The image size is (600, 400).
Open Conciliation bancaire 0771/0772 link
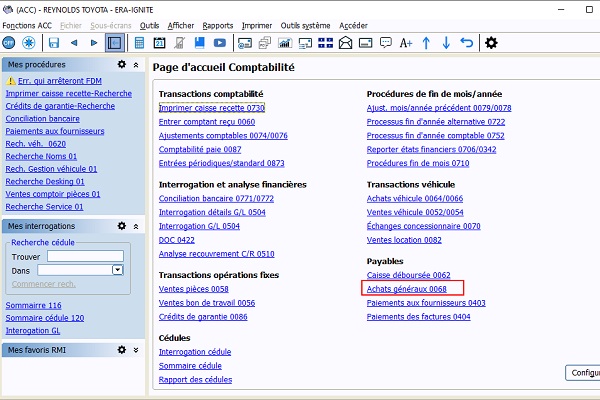click(216, 197)
